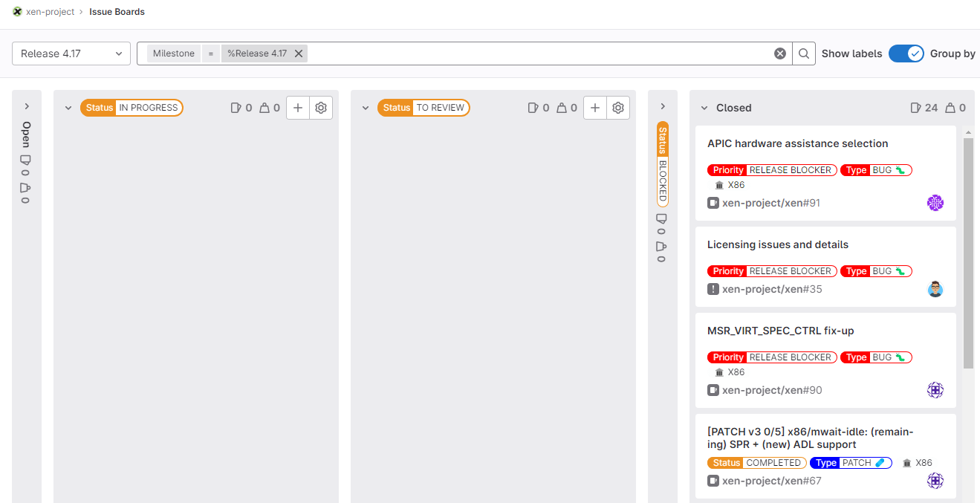Expand the collapsed BLOCKED status list

663,107
